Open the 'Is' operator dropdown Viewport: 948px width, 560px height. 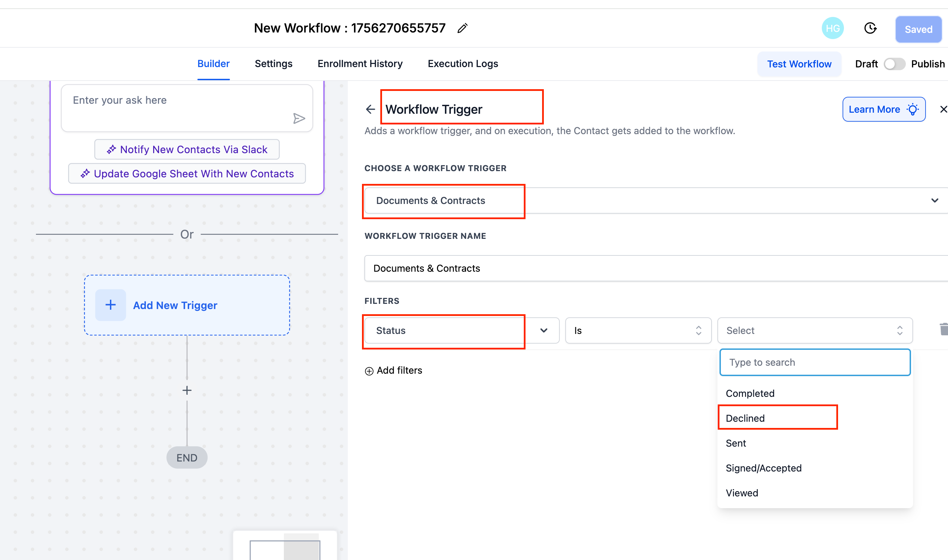coord(638,330)
